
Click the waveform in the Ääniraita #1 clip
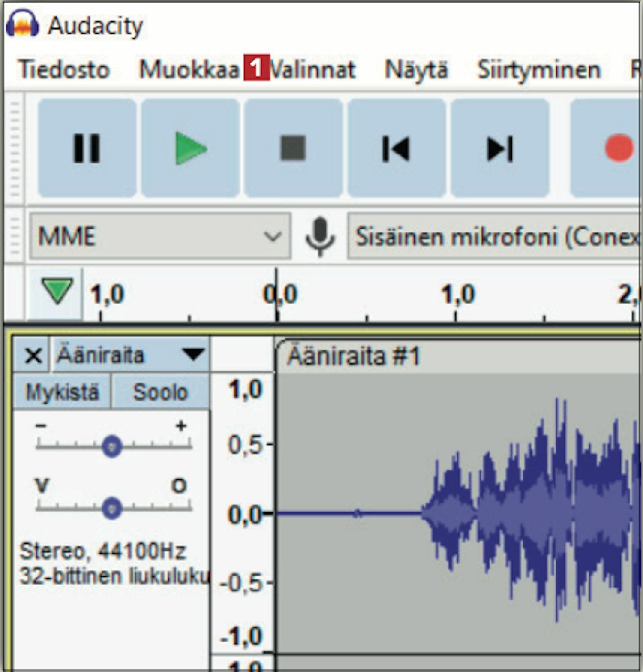pyautogui.click(x=459, y=513)
